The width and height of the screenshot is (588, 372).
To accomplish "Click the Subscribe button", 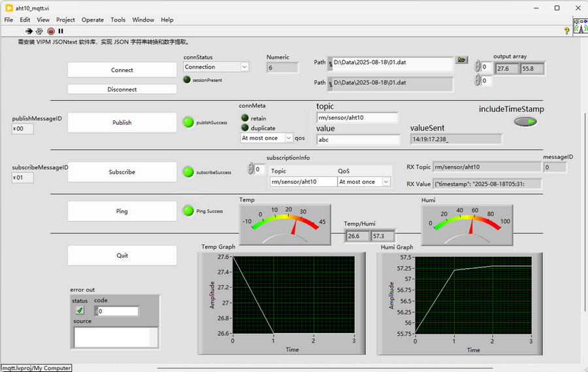I will pyautogui.click(x=122, y=172).
